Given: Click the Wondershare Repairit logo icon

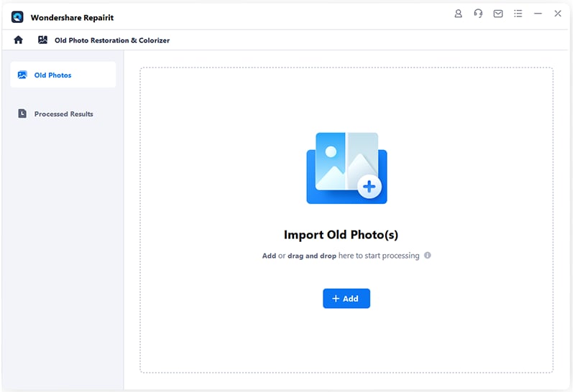Looking at the screenshot, I should click(18, 17).
